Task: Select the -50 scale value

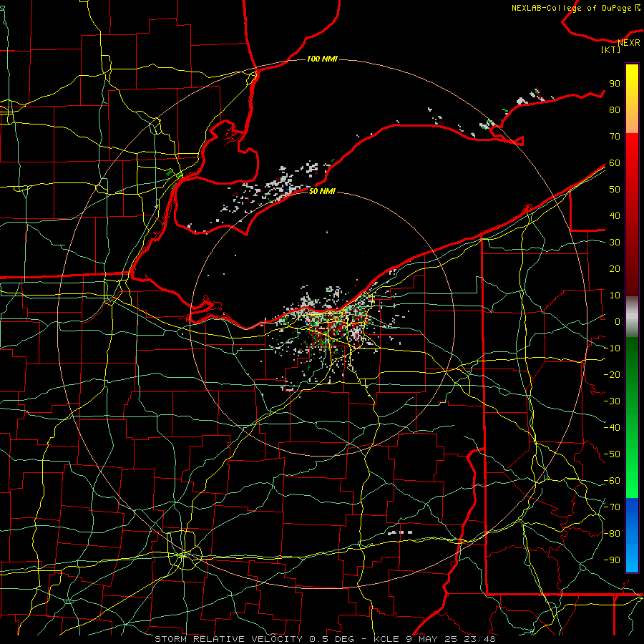Action: [x=612, y=454]
